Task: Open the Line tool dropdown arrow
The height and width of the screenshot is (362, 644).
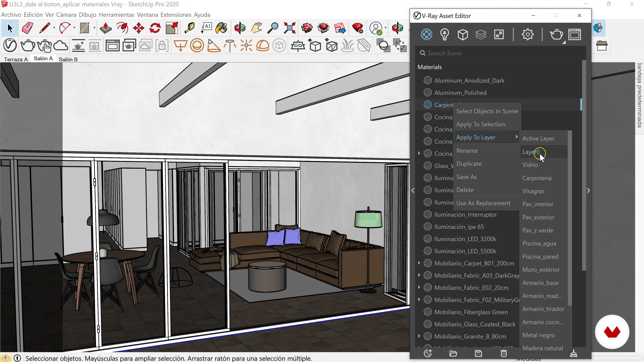Action: tap(54, 28)
